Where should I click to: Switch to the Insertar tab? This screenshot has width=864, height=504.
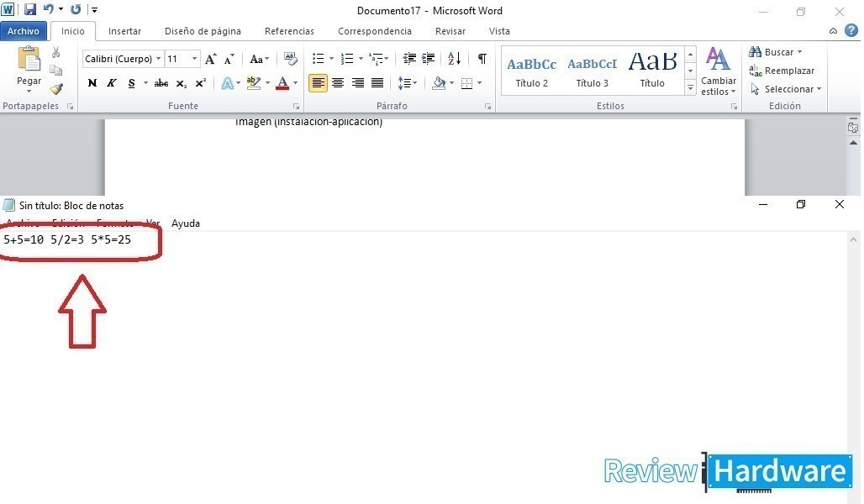[x=124, y=31]
